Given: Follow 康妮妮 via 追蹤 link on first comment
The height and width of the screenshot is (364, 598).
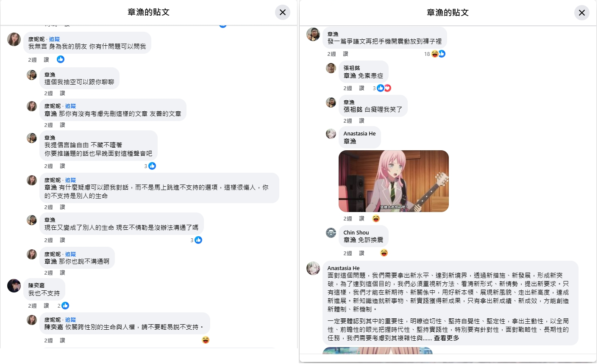Looking at the screenshot, I should point(55,39).
